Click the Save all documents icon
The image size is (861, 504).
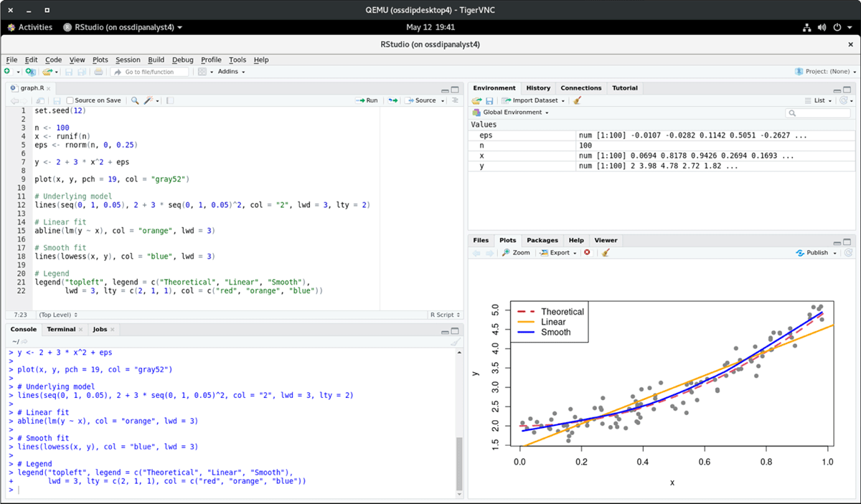coord(81,72)
